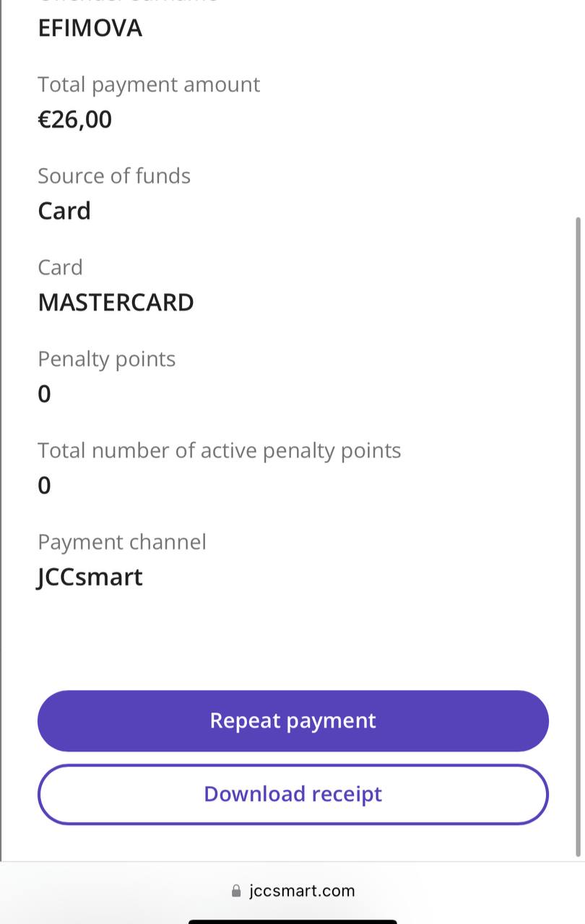Screen dimensions: 585x924
Task: Tap the Penalty points label
Action: click(106, 359)
